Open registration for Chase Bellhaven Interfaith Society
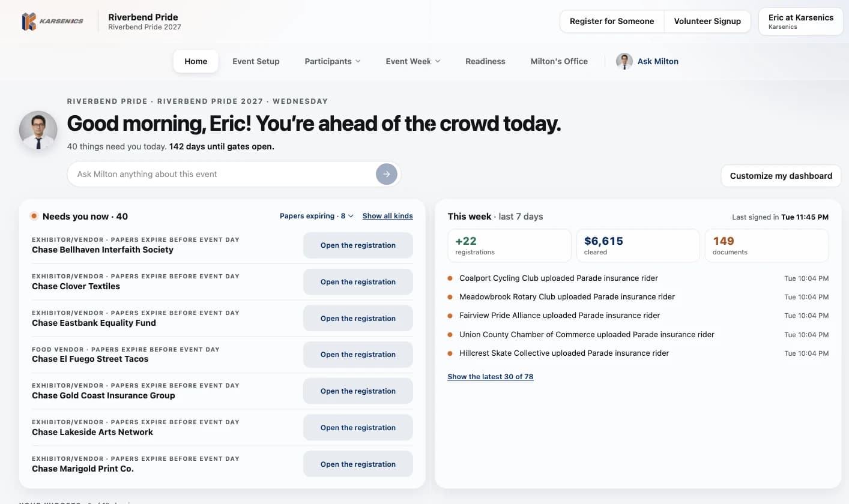Viewport: 849px width, 504px height. (x=358, y=245)
